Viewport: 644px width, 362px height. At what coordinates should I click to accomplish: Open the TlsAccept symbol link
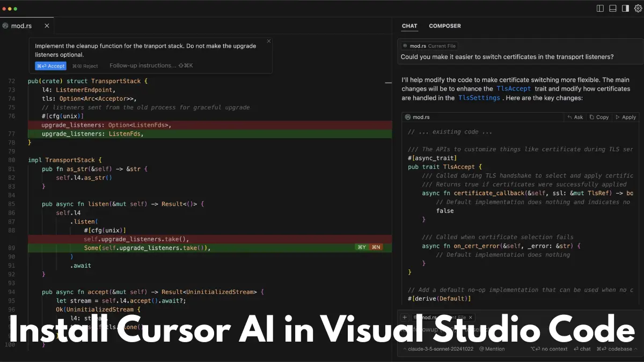pyautogui.click(x=514, y=89)
